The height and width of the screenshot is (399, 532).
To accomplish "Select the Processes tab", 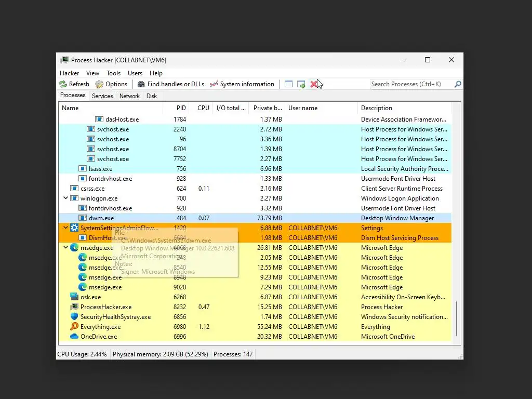I will tap(73, 95).
